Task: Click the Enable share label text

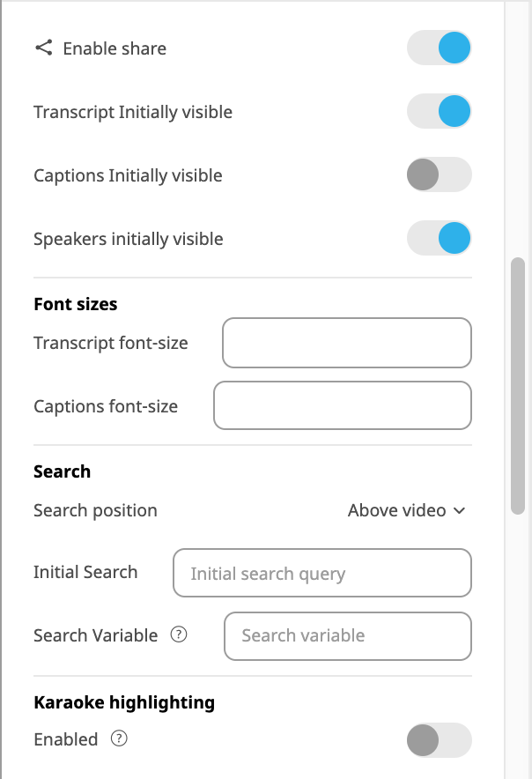Action: pos(115,48)
